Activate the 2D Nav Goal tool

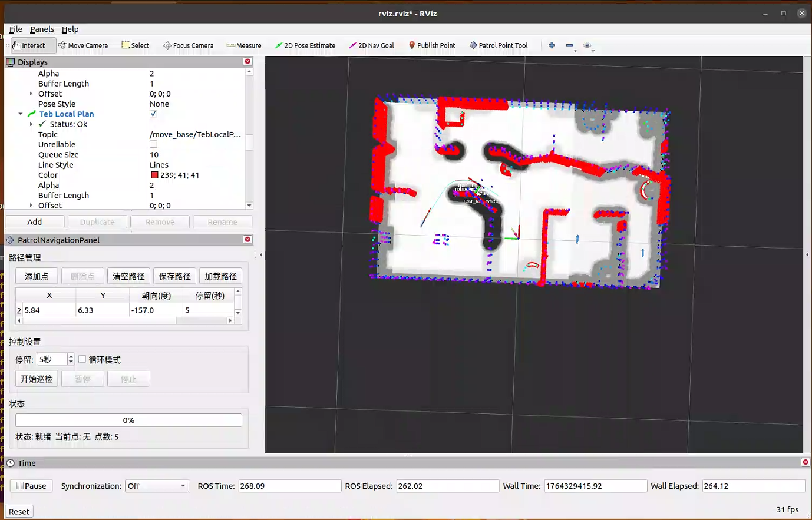coord(371,45)
